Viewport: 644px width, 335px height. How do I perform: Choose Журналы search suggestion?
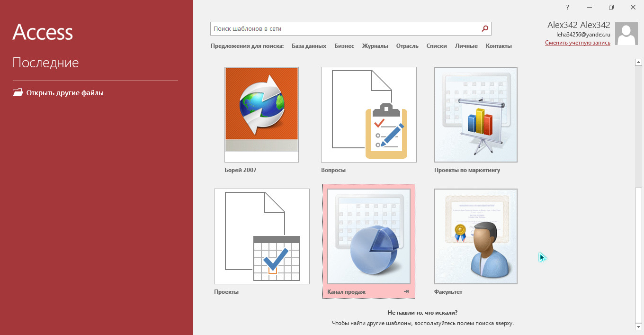375,46
